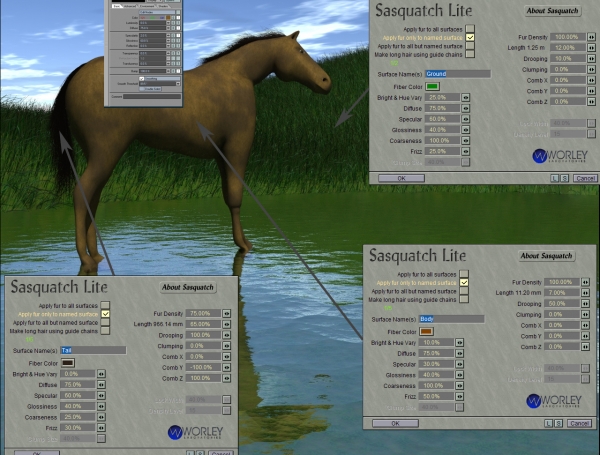Image resolution: width=600 pixels, height=455 pixels.
Task: Click the L load button in Body panel
Action: coord(548,423)
